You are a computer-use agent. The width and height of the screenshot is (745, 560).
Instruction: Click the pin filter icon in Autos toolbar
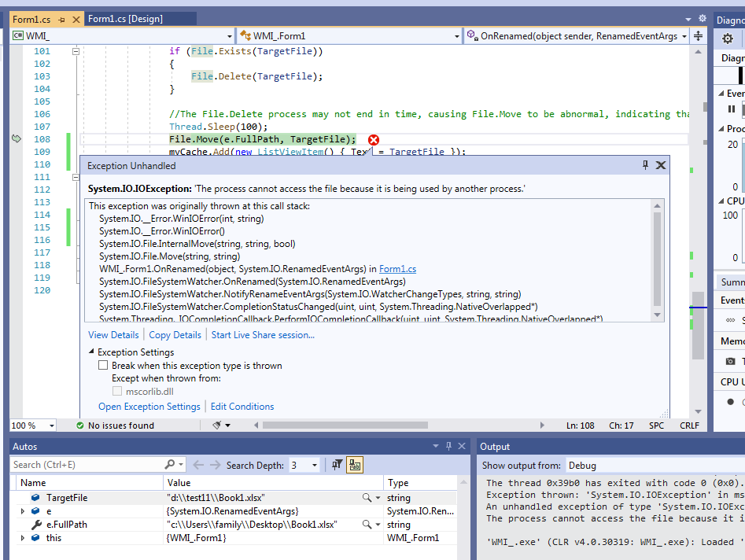(337, 465)
